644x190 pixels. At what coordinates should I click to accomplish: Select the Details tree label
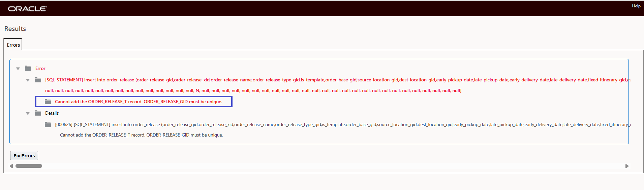[52, 113]
